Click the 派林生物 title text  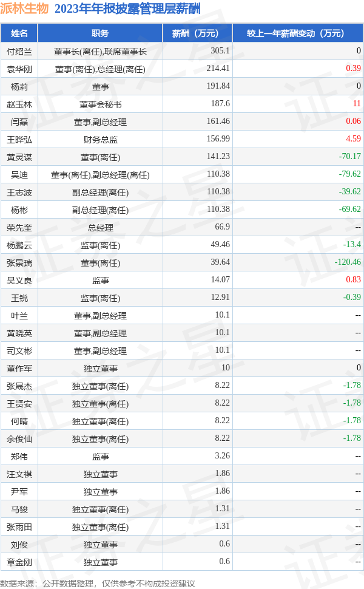(24, 9)
